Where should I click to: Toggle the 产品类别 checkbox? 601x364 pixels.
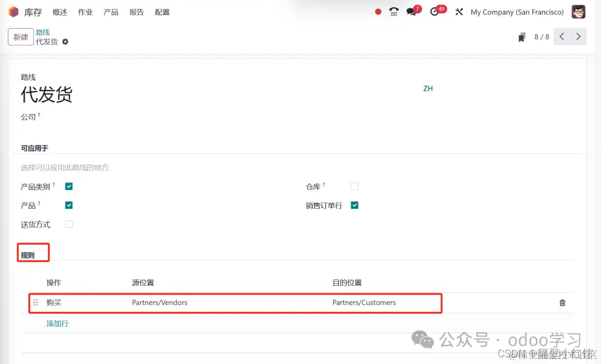(x=69, y=186)
